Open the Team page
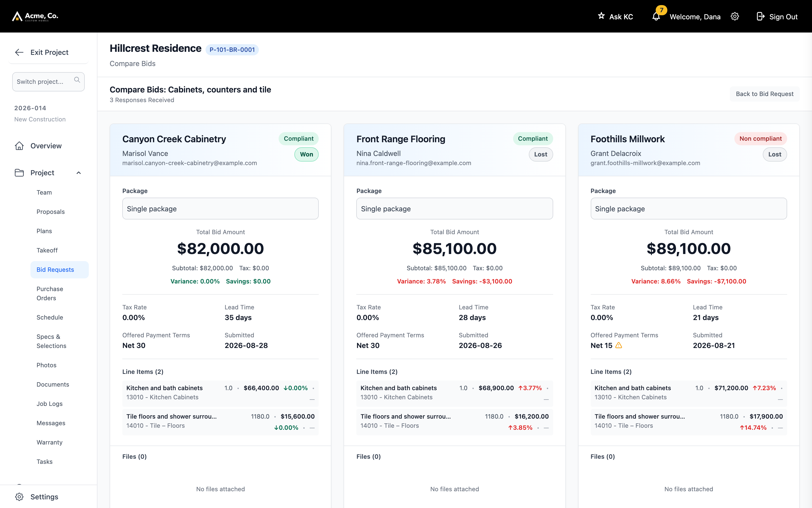This screenshot has height=508, width=812. [44, 193]
